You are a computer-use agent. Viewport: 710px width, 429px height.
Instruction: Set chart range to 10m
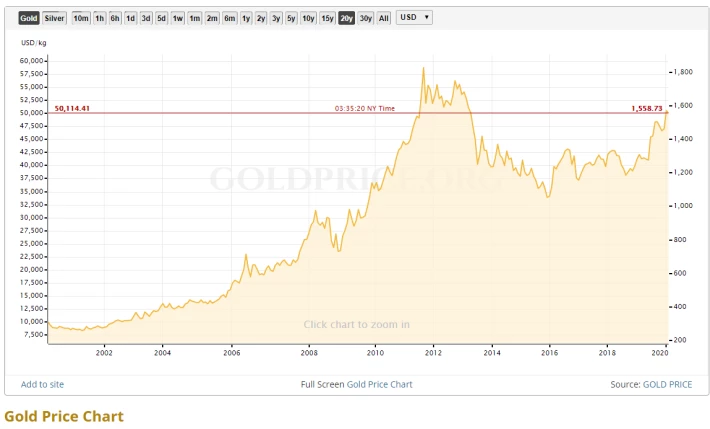(81, 18)
